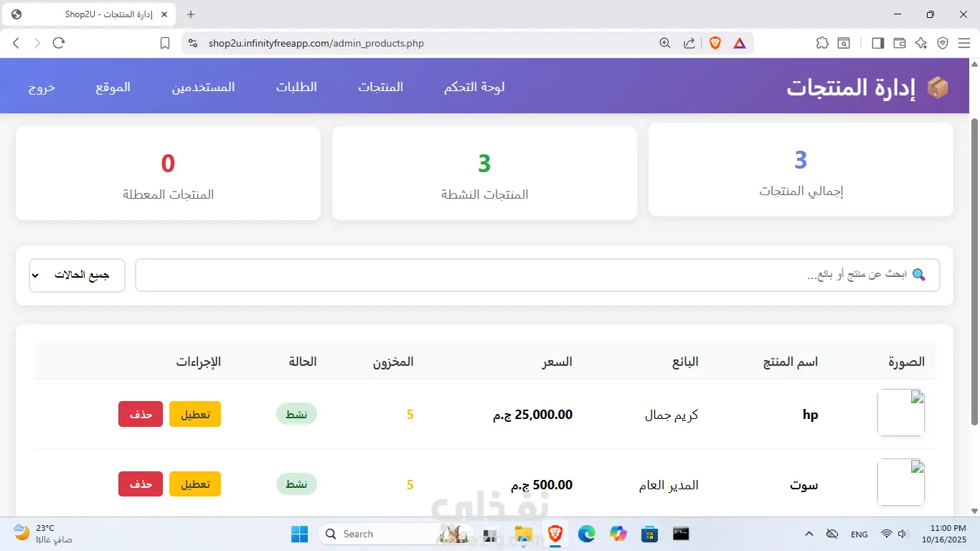Open File Explorer from taskbar
This screenshot has height=551, width=980.
pos(524,534)
